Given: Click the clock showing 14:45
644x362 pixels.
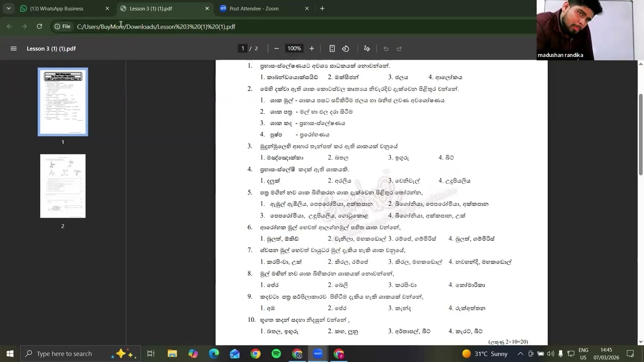Looking at the screenshot, I should (x=606, y=354).
